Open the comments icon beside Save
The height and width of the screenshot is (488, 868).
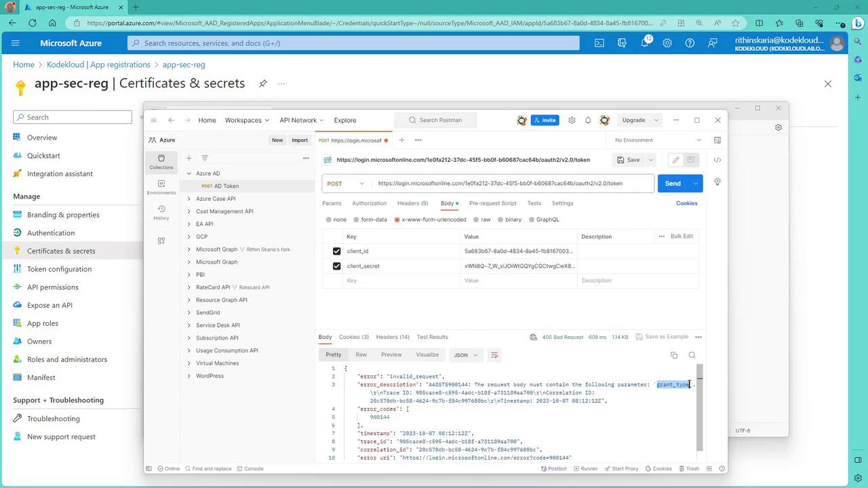(x=690, y=160)
